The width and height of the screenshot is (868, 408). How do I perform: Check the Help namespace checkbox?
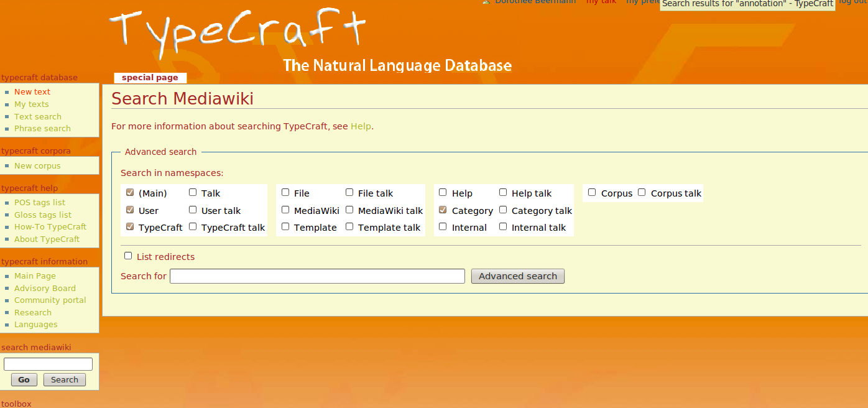443,193
